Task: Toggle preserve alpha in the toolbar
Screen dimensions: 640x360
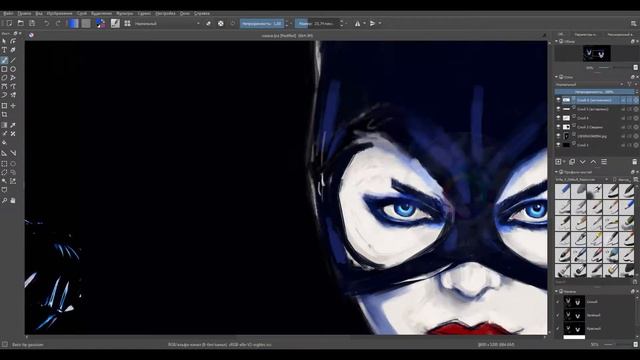Action: 221,23
